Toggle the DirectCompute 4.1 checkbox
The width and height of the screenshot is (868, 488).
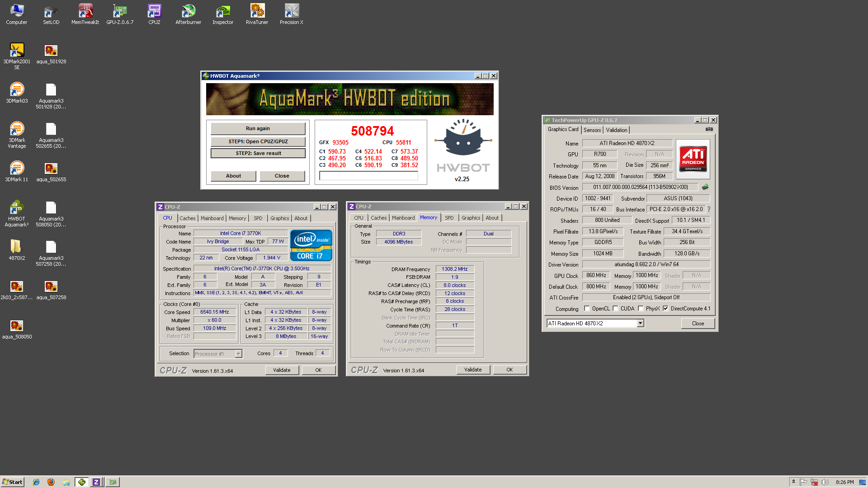point(665,309)
